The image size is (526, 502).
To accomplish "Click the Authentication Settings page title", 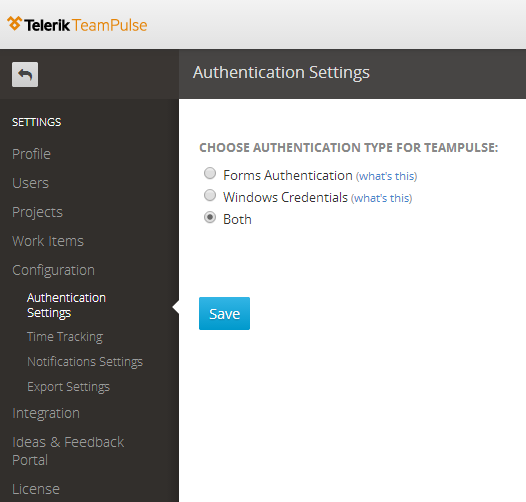I will tap(281, 73).
